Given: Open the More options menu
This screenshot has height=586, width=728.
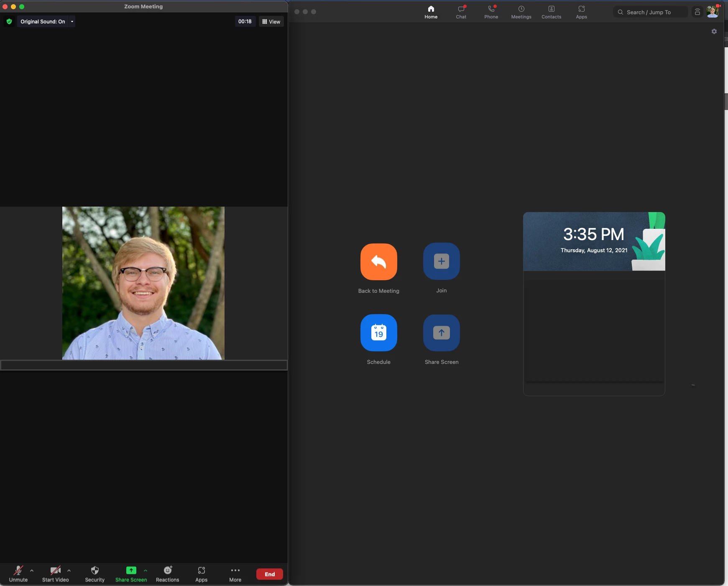Looking at the screenshot, I should coord(235,574).
